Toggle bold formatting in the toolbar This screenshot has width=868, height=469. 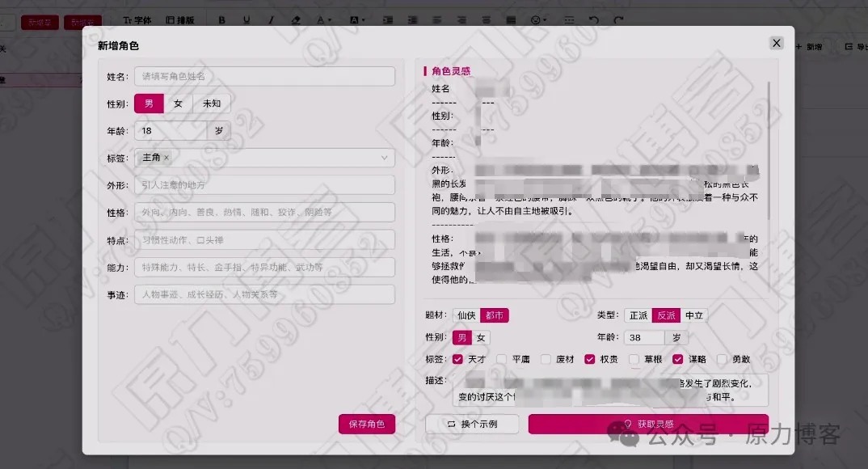[x=221, y=19]
